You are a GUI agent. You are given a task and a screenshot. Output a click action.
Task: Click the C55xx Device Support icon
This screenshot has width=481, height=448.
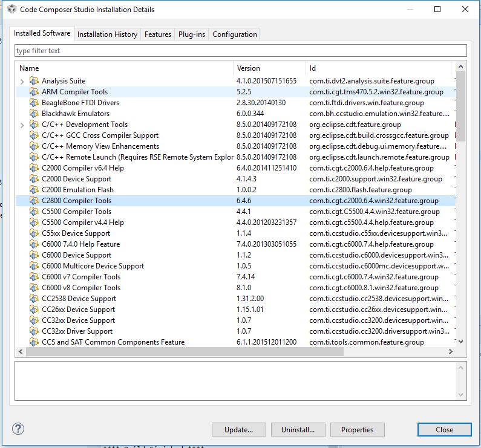(x=34, y=233)
